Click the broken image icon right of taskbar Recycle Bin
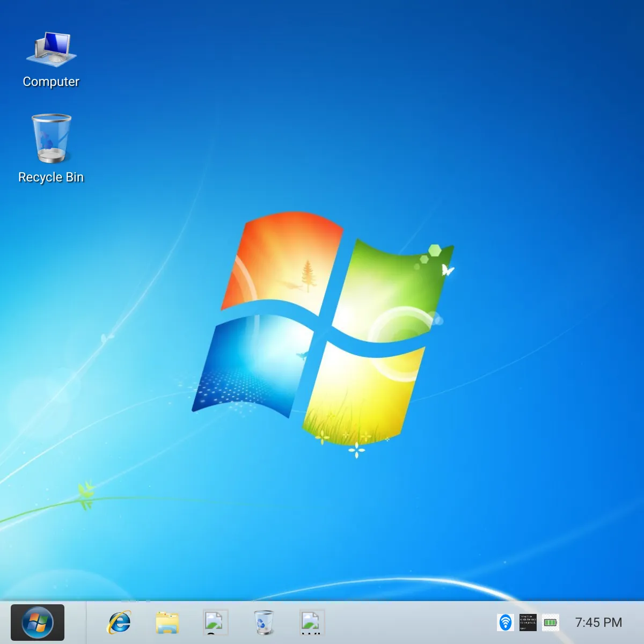Screen dimensions: 644x644 [x=312, y=623]
